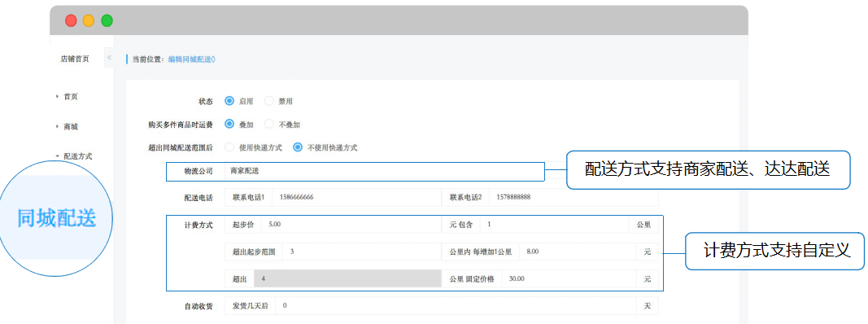Choose 不叠加 for multi-item shipping

coord(269,125)
